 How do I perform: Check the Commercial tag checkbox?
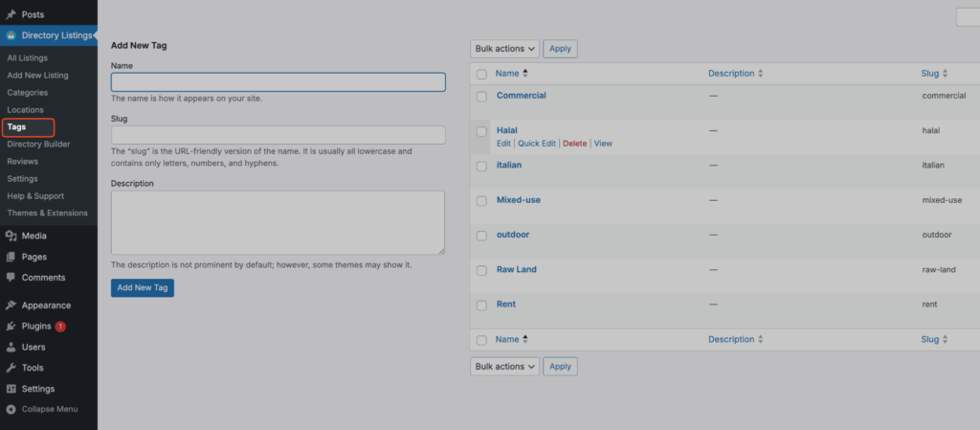click(481, 97)
